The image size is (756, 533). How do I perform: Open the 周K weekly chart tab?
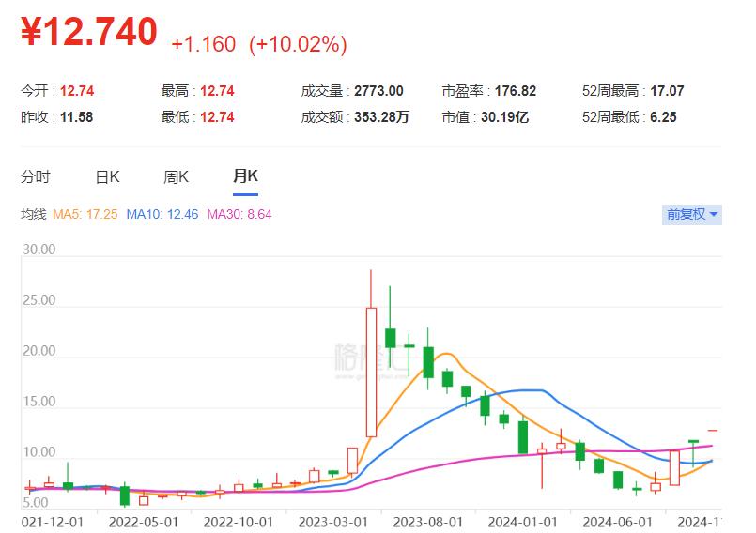tap(176, 176)
